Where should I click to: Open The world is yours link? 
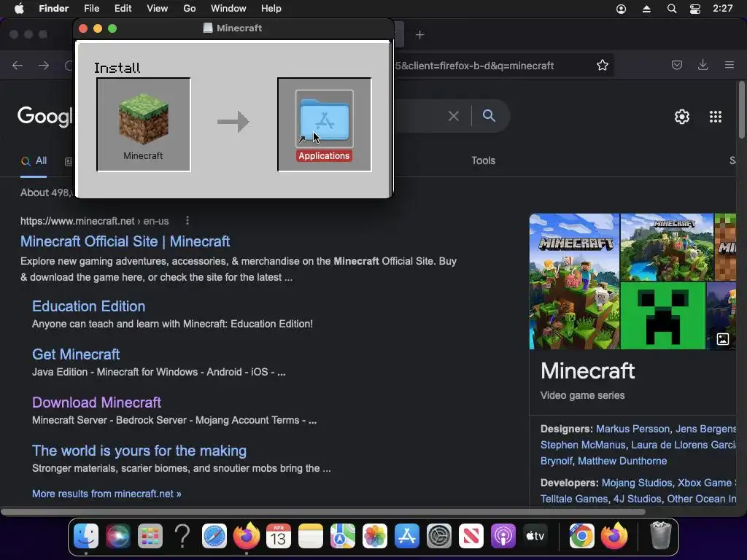click(139, 451)
